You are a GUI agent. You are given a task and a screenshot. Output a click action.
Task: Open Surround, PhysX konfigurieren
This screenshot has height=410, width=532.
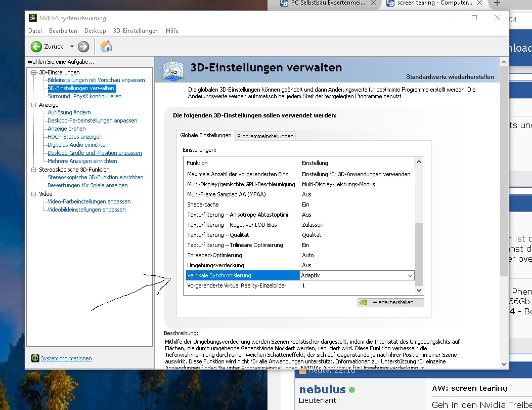point(84,97)
